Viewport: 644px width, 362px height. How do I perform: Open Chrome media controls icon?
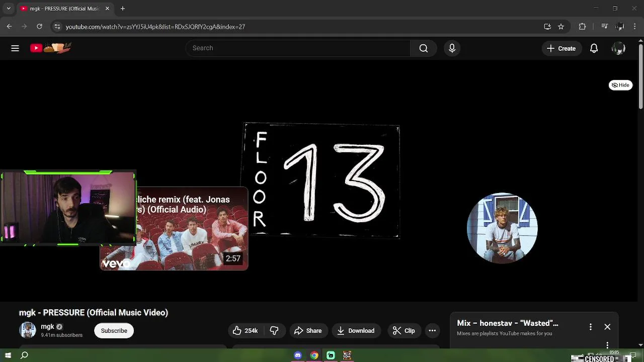click(x=605, y=26)
